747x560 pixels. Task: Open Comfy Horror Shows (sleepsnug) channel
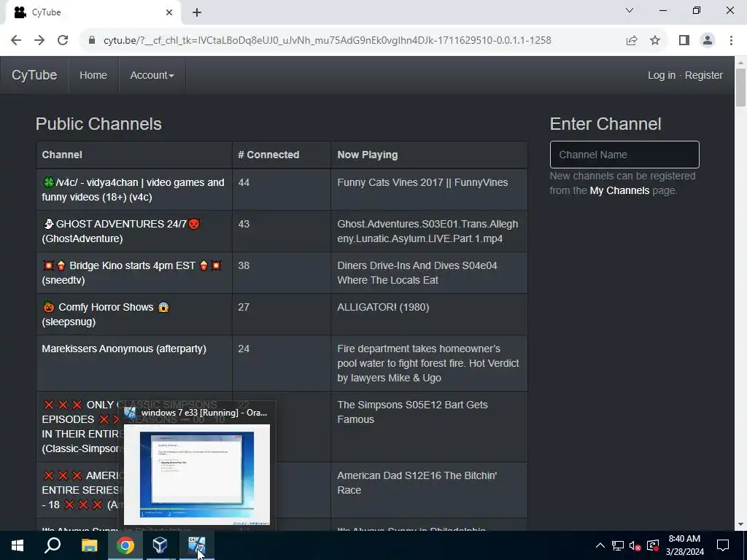106,314
